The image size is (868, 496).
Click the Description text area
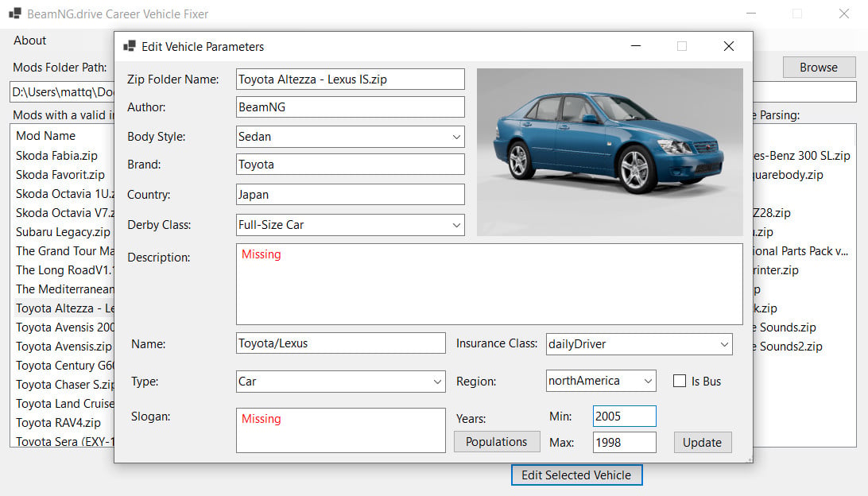490,284
